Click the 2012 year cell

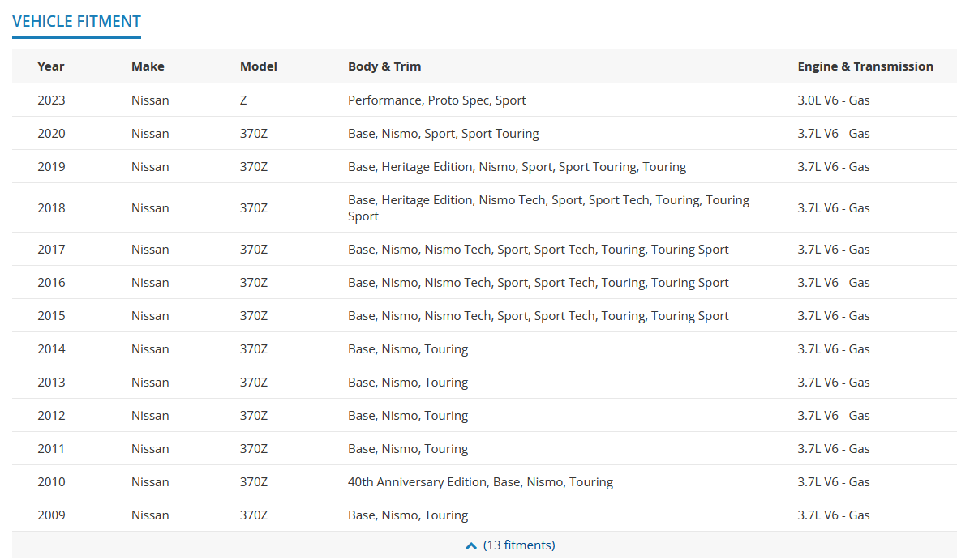click(51, 416)
